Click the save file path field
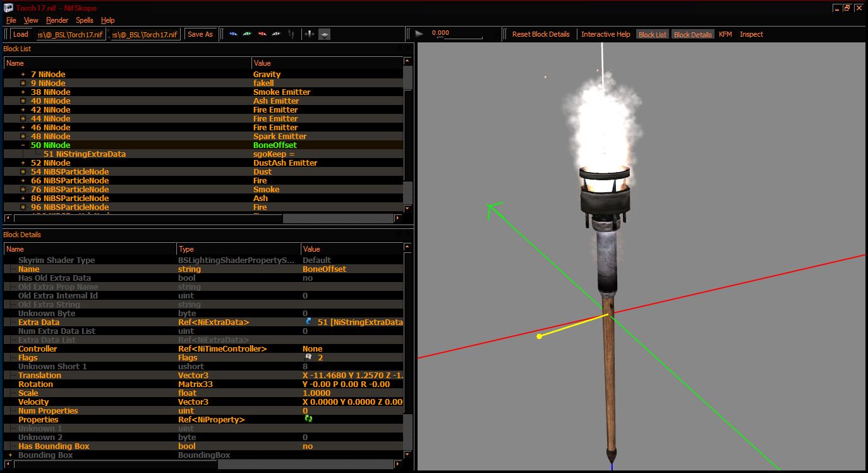 [x=145, y=34]
